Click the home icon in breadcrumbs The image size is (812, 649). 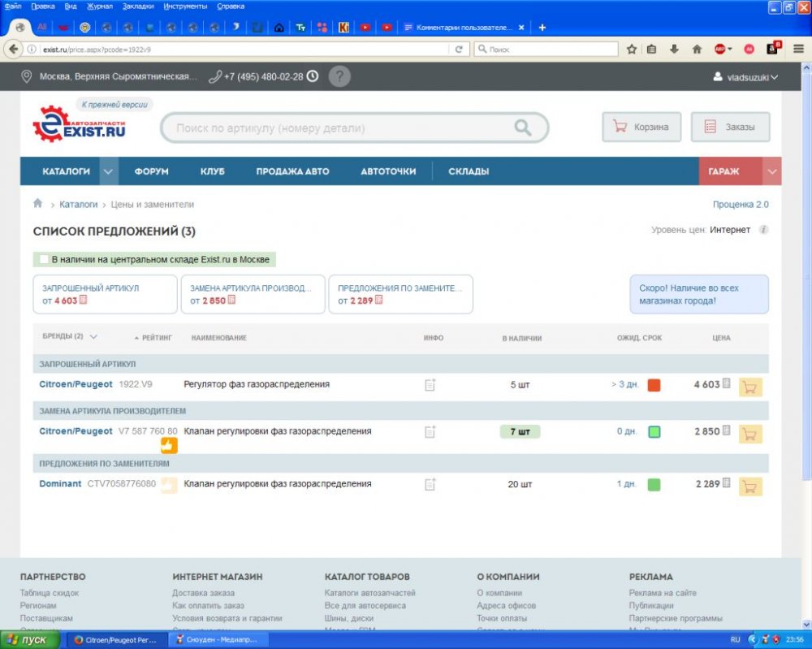click(37, 204)
